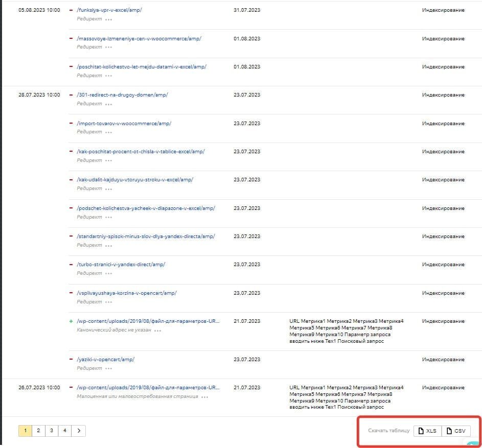Open /vsplivayushaya-korzina-v-opencart/amp/ link
Screen dimensions: 482x448
point(127,293)
